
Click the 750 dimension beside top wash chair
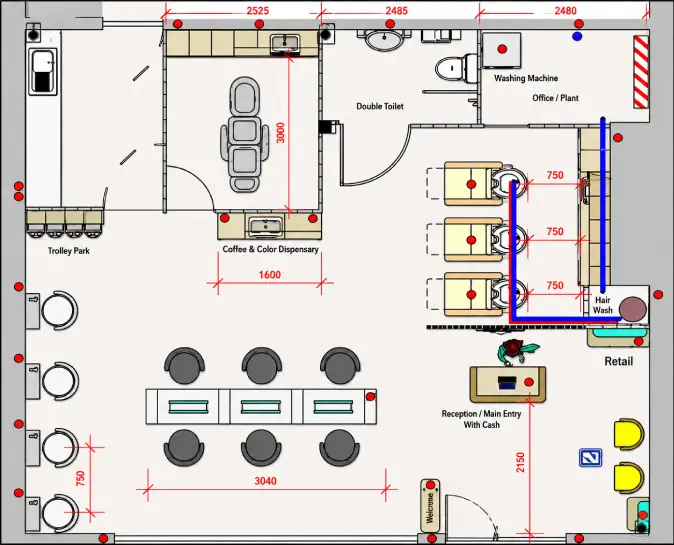tap(555, 175)
